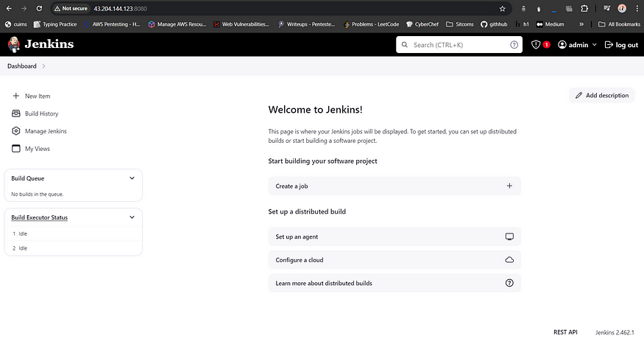
Task: Collapse the Build Executor Status panel
Action: point(132,217)
